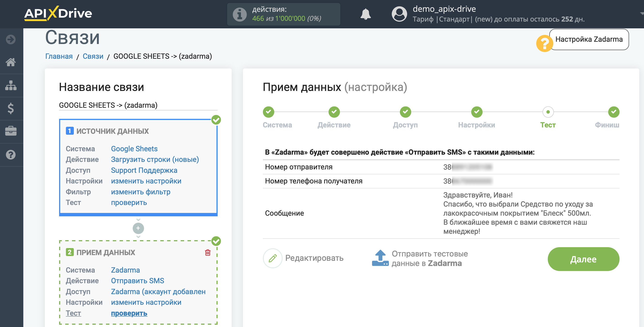Open Zadarma (аккаунт добавлен access link

[158, 292]
